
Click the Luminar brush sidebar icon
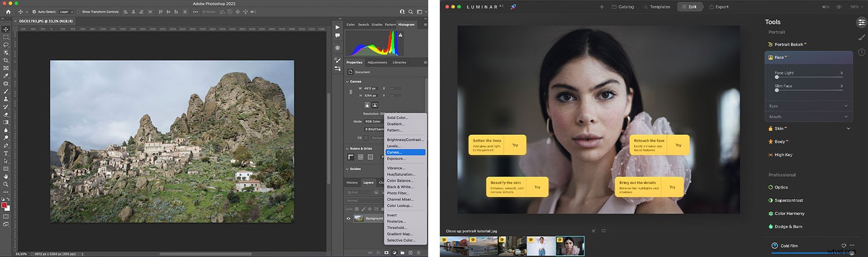(862, 37)
